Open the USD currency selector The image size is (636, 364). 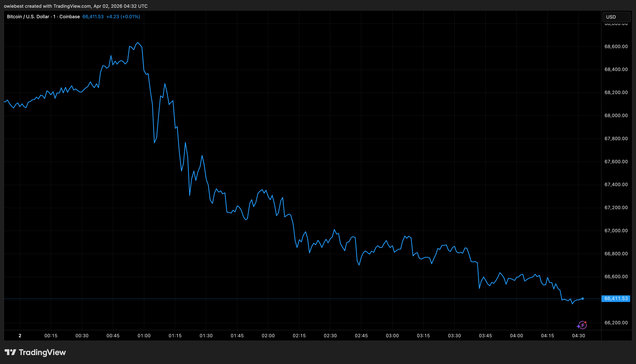(x=616, y=17)
